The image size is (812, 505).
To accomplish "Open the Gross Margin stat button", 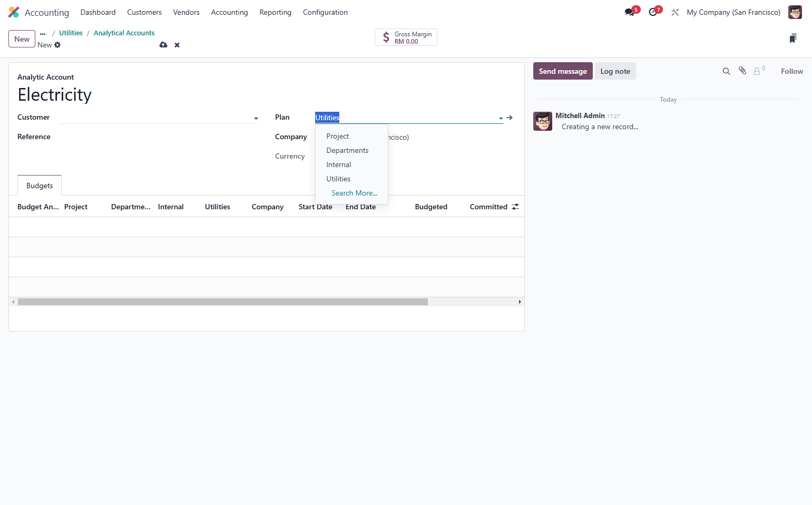I will [x=406, y=37].
